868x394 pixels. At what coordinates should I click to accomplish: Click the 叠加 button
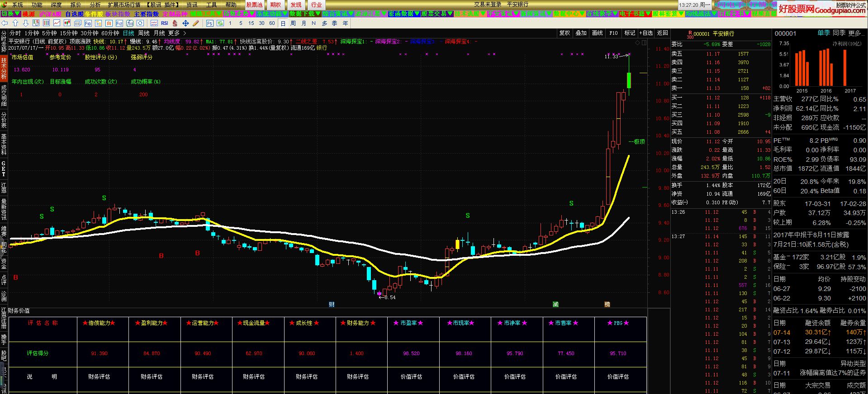pyautogui.click(x=581, y=33)
